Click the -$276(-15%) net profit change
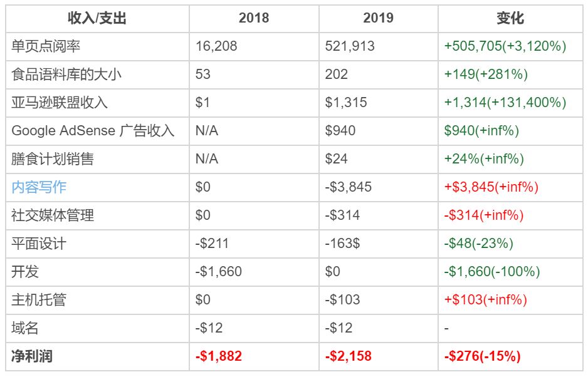The image size is (588, 377). click(482, 356)
